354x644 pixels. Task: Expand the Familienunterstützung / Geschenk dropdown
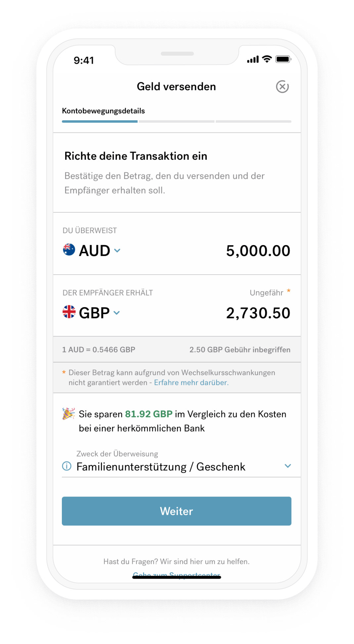pyautogui.click(x=288, y=466)
